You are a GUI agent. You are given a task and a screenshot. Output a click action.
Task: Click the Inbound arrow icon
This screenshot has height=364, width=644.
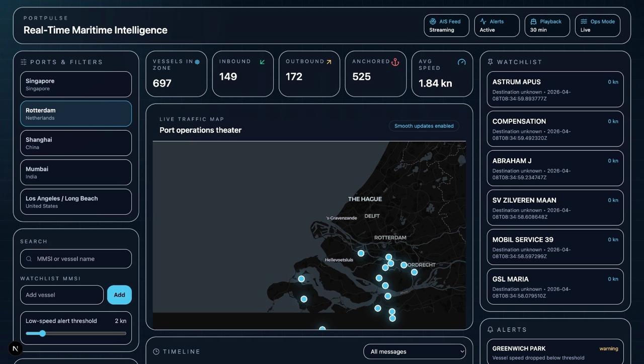[x=262, y=62]
